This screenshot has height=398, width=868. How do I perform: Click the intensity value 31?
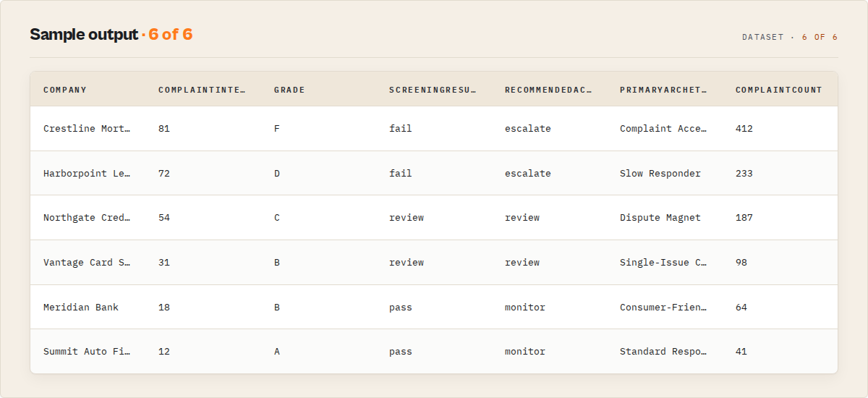click(164, 263)
